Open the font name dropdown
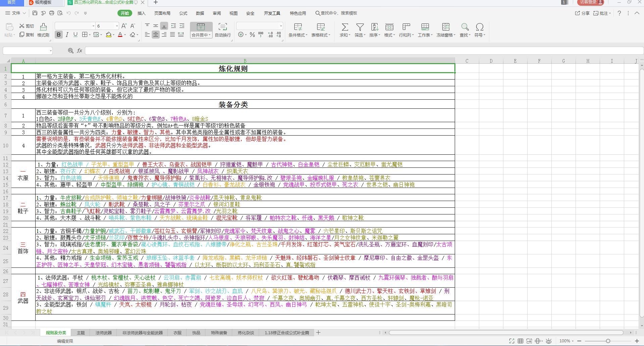The width and height of the screenshot is (644, 346). point(93,26)
